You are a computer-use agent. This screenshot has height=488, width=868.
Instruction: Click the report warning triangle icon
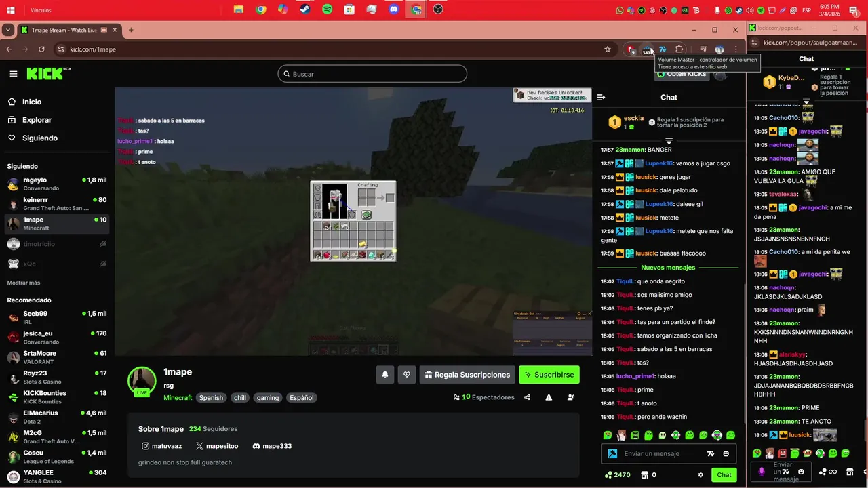(549, 397)
